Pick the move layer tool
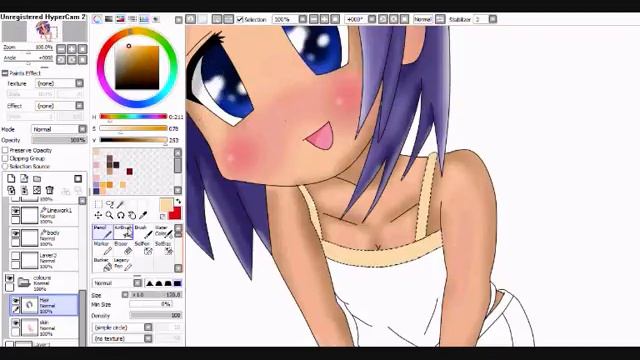 click(98, 215)
